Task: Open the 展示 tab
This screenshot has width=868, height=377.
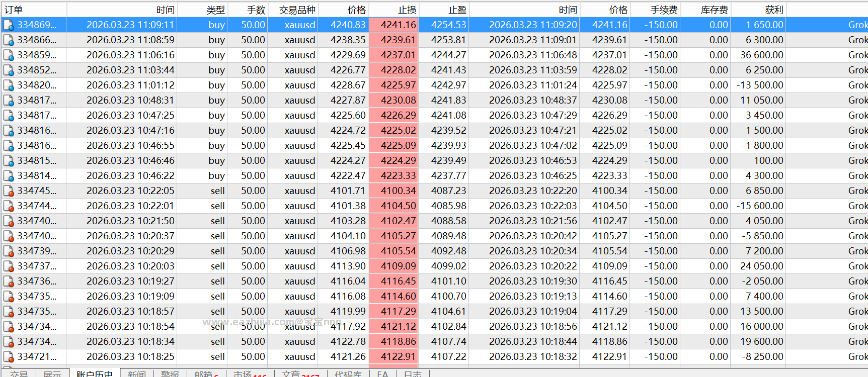Action: click(x=52, y=373)
